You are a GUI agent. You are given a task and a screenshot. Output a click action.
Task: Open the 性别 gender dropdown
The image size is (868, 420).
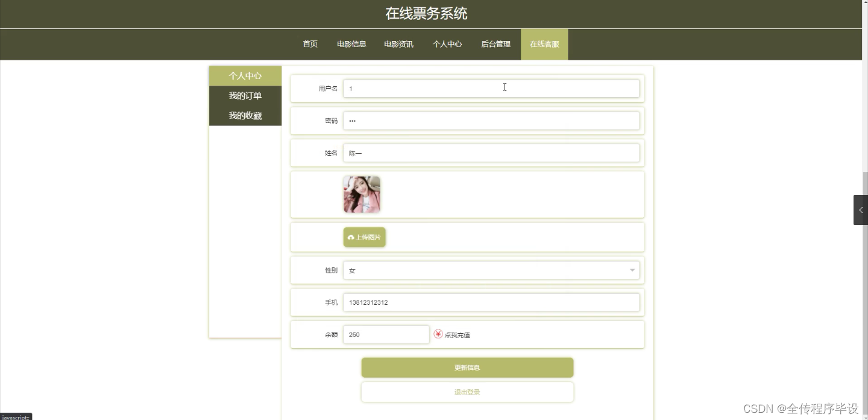tap(492, 270)
